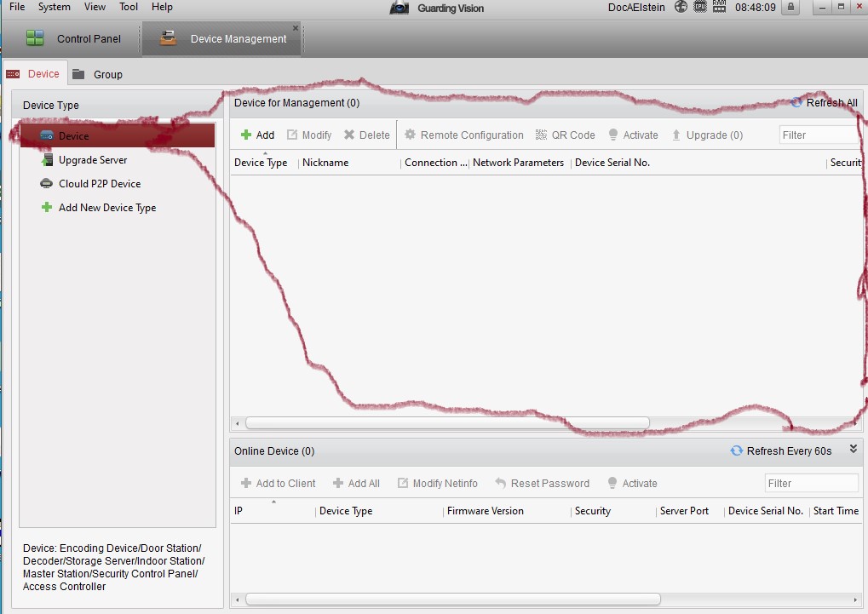This screenshot has height=614, width=868.
Task: Sort by Device Type in management table
Action: point(261,163)
